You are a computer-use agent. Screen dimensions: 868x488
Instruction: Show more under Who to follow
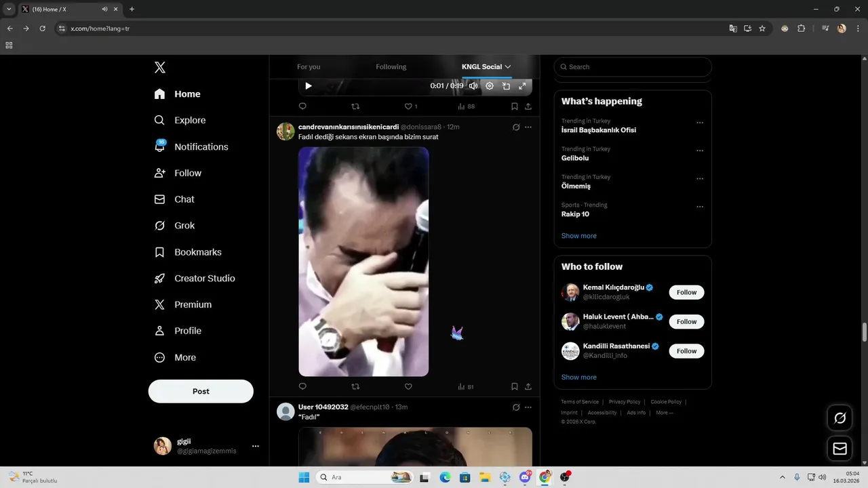(x=579, y=377)
